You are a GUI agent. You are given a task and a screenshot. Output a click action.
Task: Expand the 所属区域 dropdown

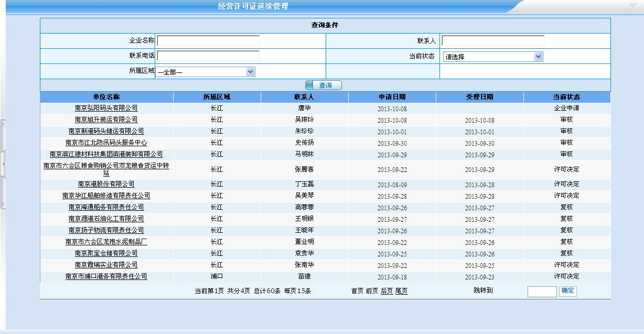pos(205,72)
